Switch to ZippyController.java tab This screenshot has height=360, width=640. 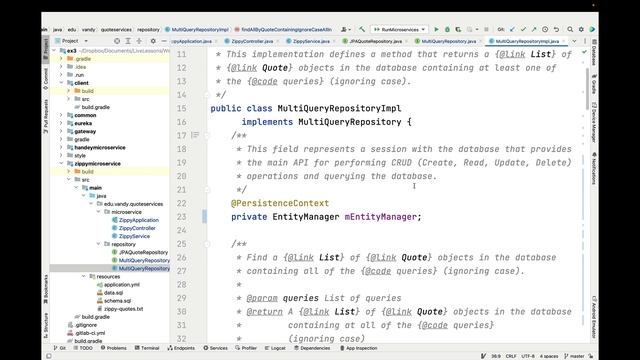coord(252,41)
